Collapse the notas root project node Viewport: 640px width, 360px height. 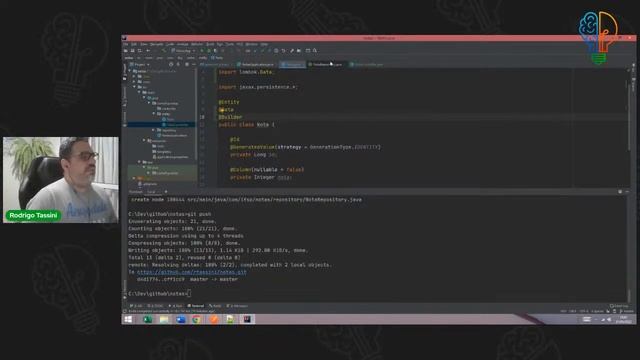click(x=130, y=71)
